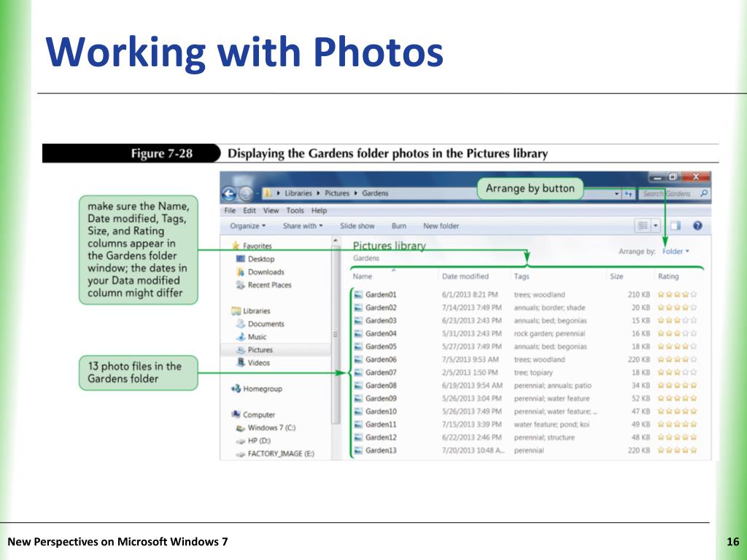Set the star rating for Garden12
Viewport: 747px width, 560px height.
coord(677,437)
